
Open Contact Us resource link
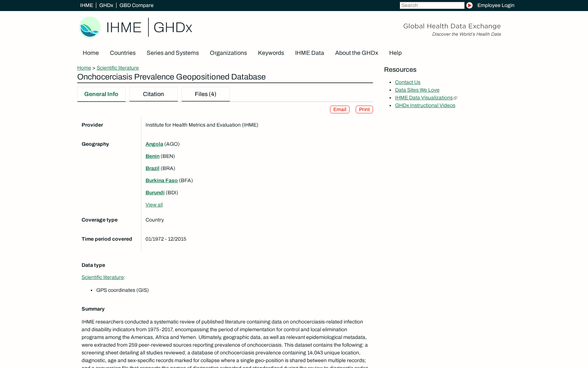click(x=408, y=82)
